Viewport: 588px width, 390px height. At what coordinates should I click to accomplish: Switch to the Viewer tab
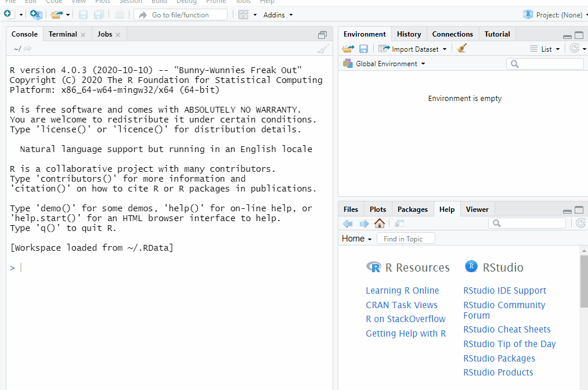point(477,210)
